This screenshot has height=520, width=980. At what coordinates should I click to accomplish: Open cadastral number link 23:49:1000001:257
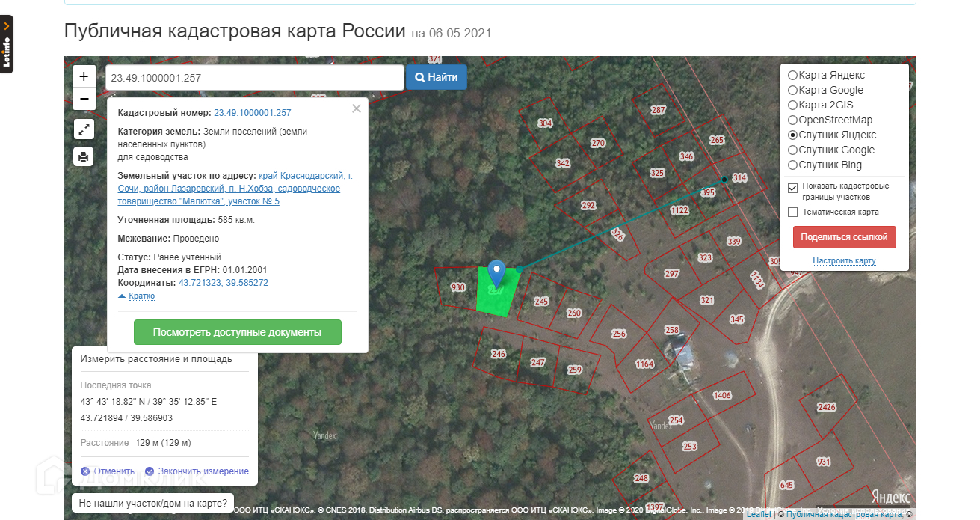click(x=252, y=113)
